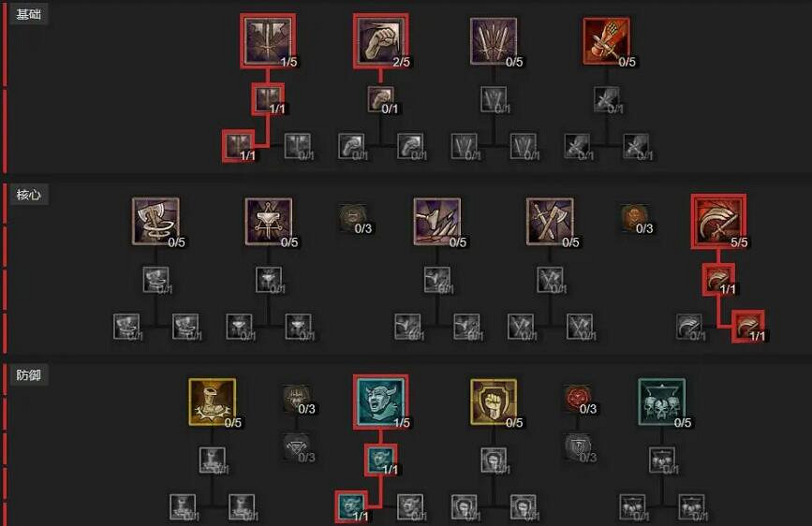
Task: Open the 核心 section label
Action: coord(28,195)
